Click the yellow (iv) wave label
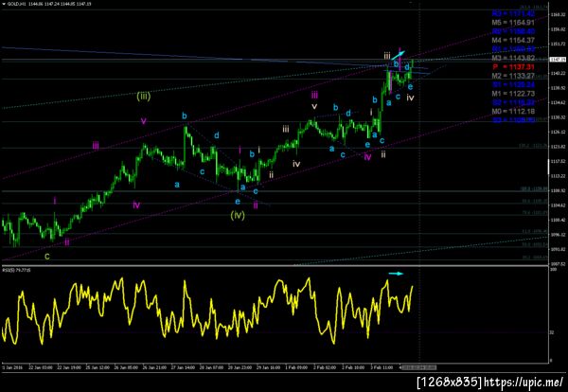This screenshot has height=392, width=568. (238, 215)
